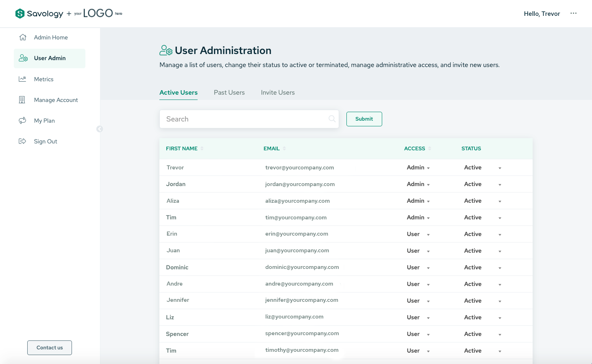This screenshot has width=592, height=364.
Task: Click the Manage Account building icon
Action: [22, 100]
